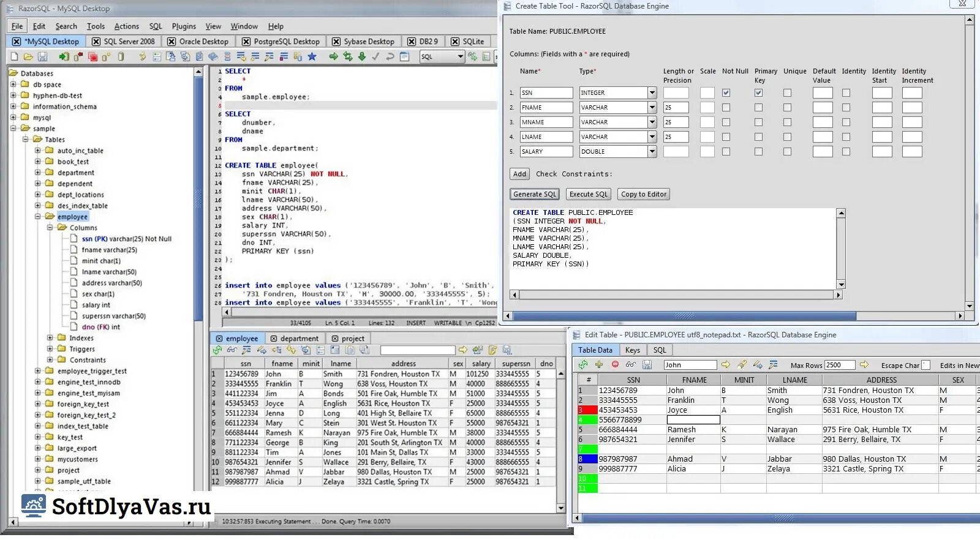Image resolution: width=980 pixels, height=540 pixels.
Task: Open the SQL tab in Edit Table window
Action: [660, 350]
